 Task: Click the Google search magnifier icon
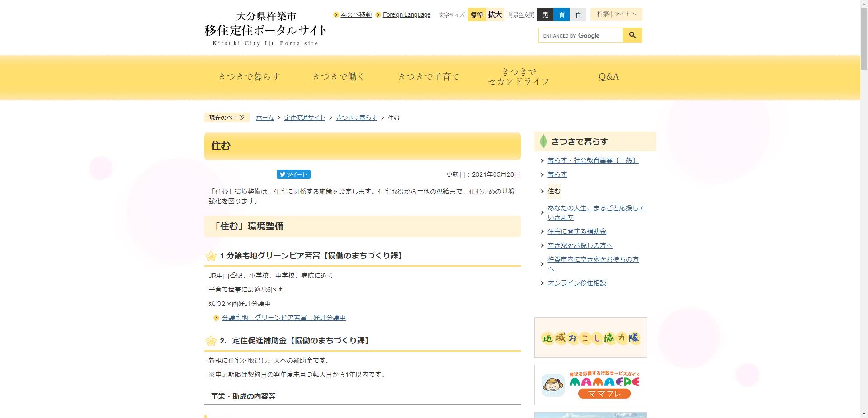632,35
